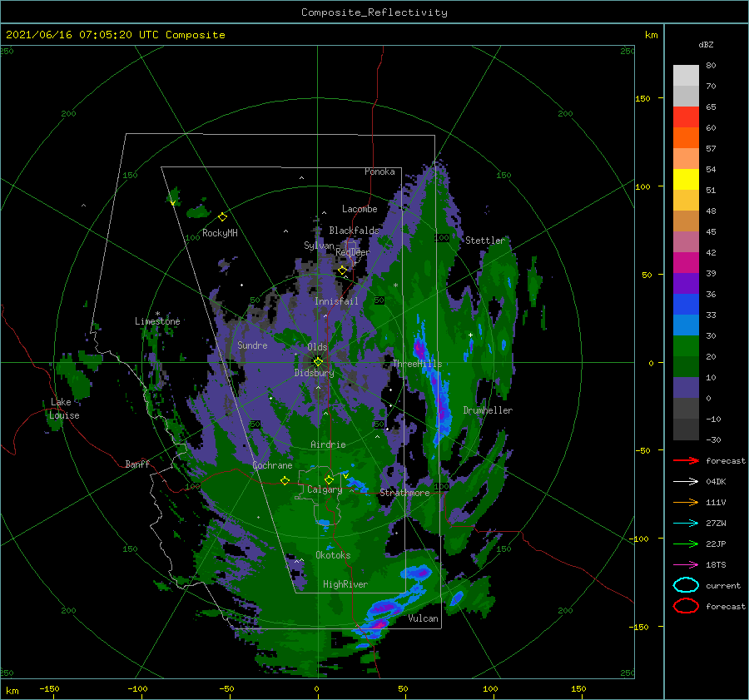Click the Calgary city label

pyautogui.click(x=325, y=489)
